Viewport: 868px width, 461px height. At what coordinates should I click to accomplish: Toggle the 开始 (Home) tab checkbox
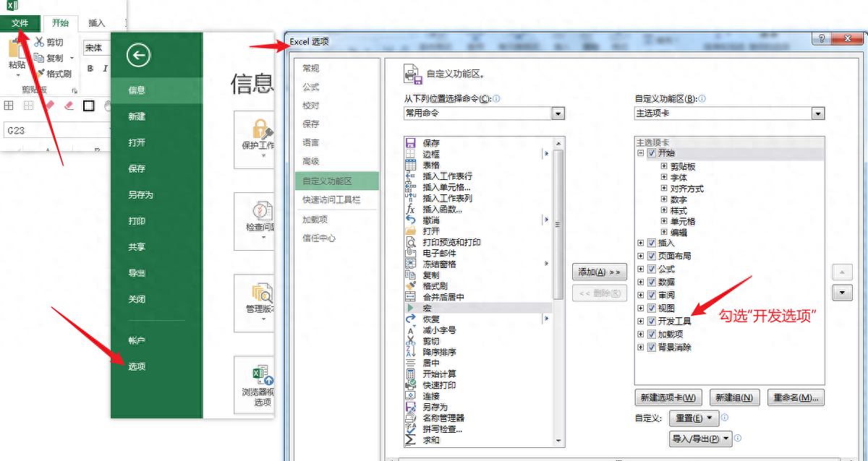coord(652,153)
